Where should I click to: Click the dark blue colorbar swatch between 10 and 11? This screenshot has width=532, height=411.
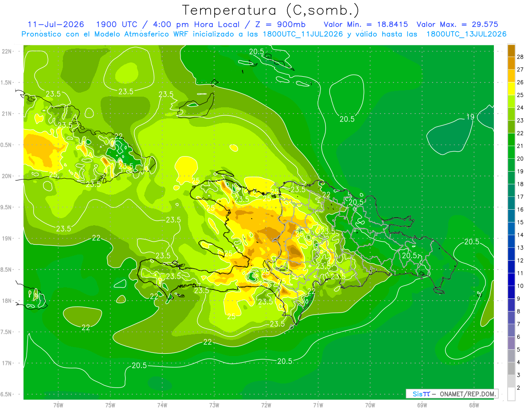pos(511,279)
